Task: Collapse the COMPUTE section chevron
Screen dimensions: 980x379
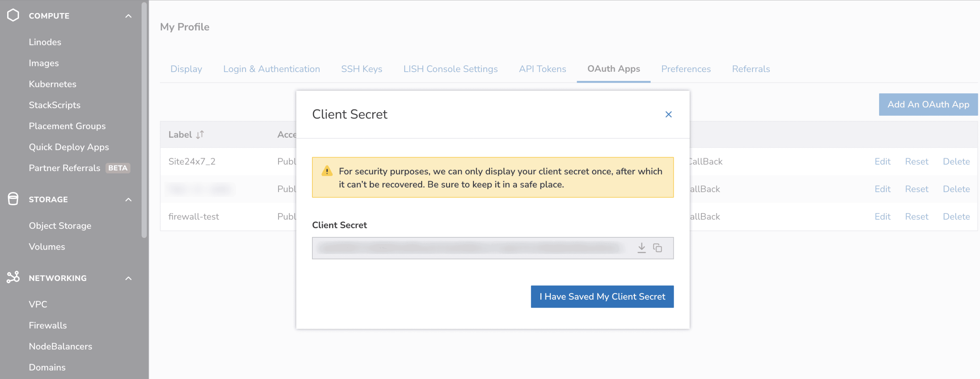Action: click(x=128, y=16)
